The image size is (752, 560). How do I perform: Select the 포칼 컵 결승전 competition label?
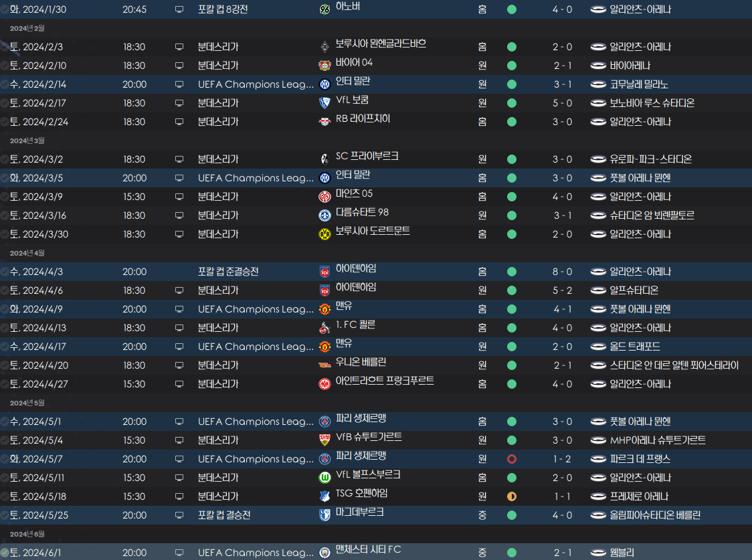pos(224,515)
